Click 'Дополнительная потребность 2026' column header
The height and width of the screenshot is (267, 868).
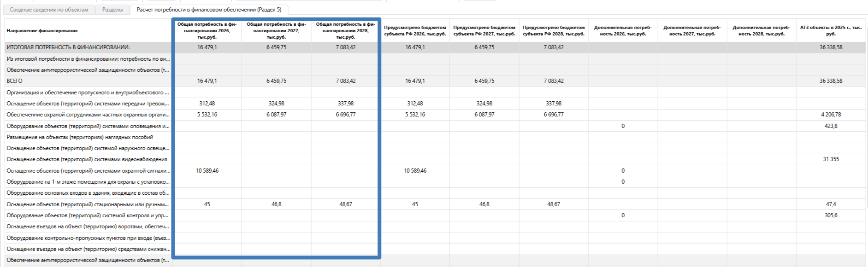(x=623, y=30)
